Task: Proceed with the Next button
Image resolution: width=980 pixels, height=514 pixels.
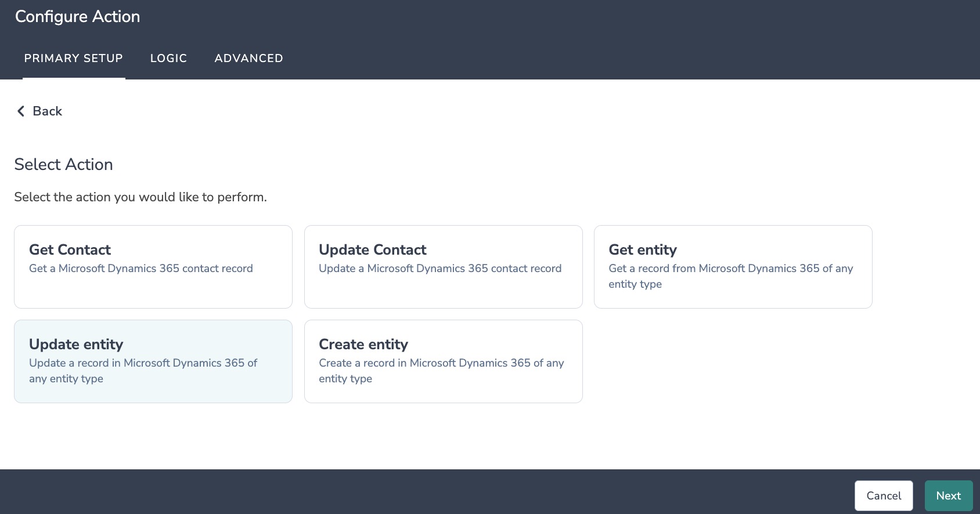Action: (x=949, y=496)
